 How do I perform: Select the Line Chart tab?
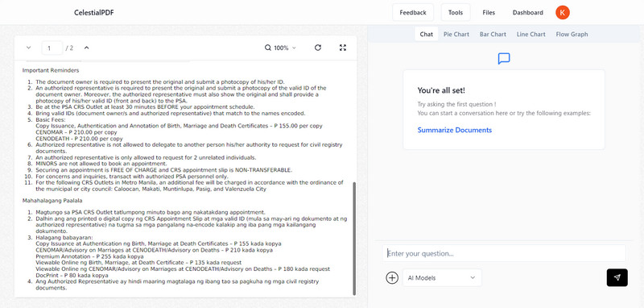(531, 34)
